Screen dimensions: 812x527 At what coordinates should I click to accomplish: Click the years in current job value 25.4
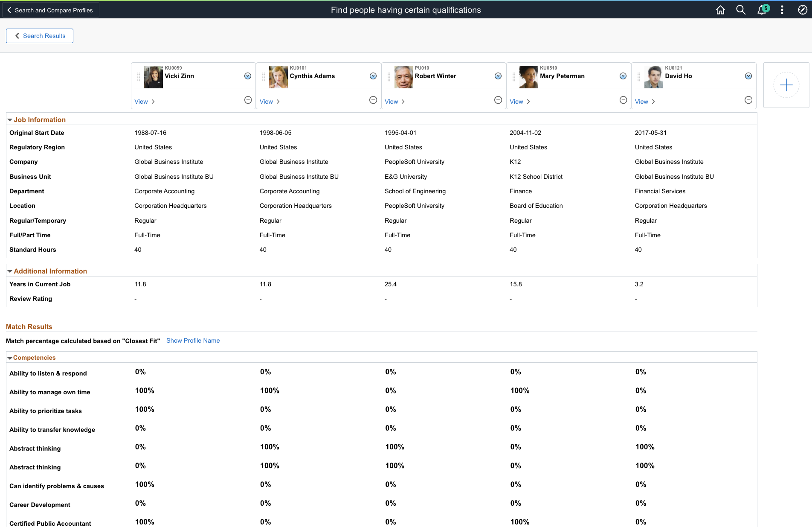coord(391,284)
